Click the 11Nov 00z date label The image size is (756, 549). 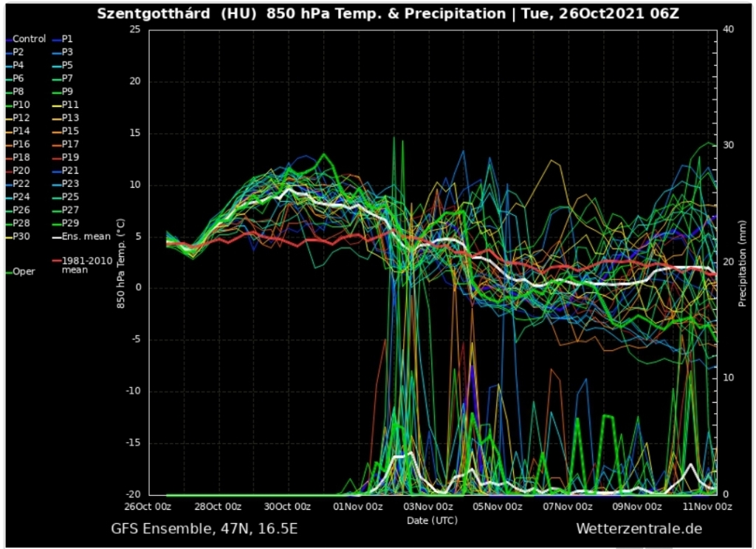708,506
